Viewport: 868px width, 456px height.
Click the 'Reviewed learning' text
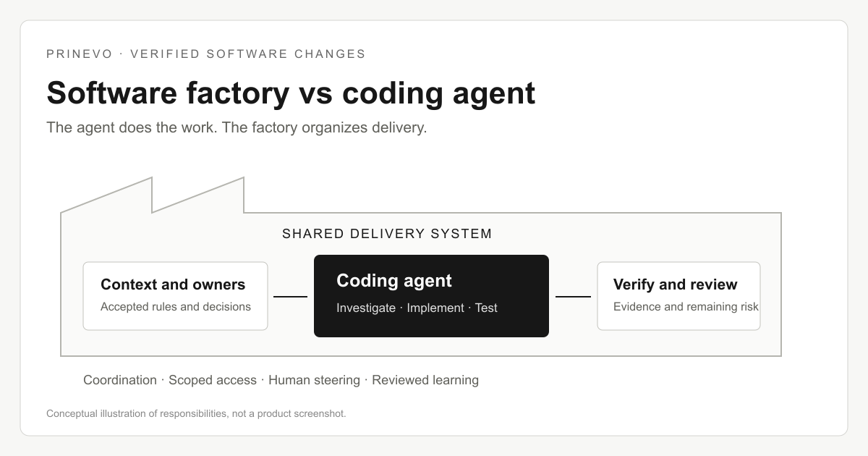(x=425, y=380)
